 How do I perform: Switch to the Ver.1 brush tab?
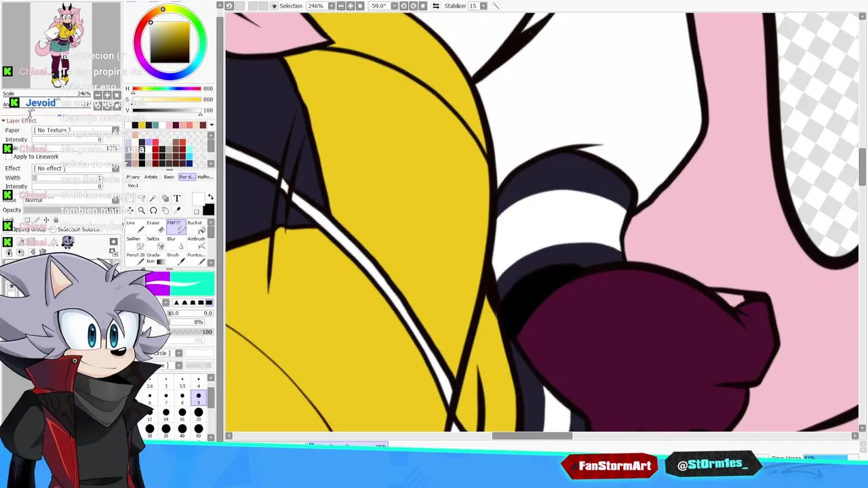[133, 185]
